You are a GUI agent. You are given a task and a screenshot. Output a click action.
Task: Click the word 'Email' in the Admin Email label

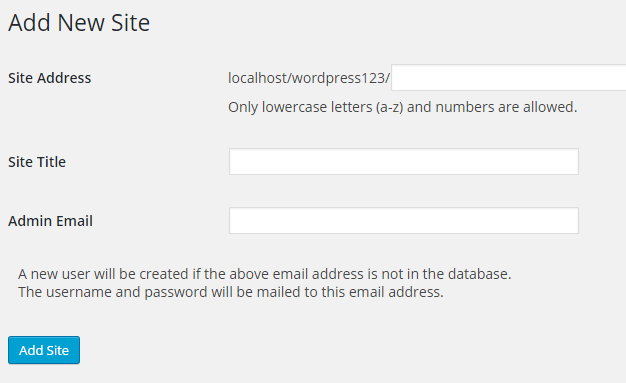(74, 221)
